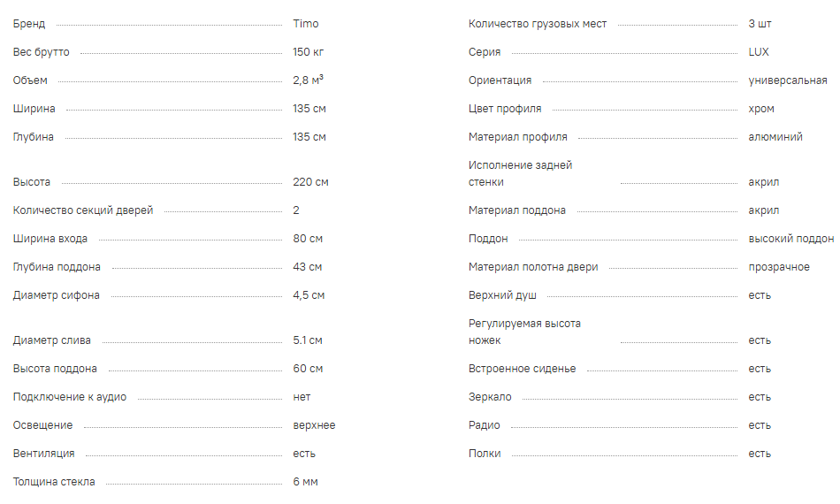The width and height of the screenshot is (840, 504).
Task: Select the Высота label
Action: click(32, 182)
